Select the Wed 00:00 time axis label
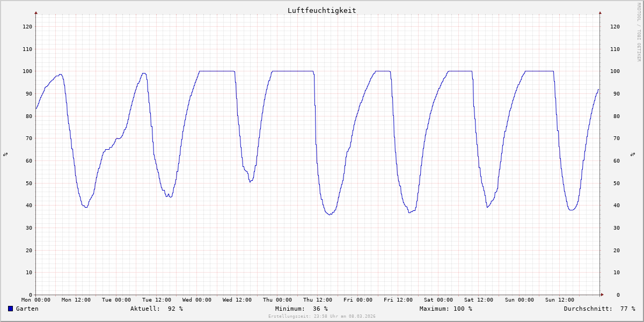The width and height of the screenshot is (644, 322). (x=196, y=300)
